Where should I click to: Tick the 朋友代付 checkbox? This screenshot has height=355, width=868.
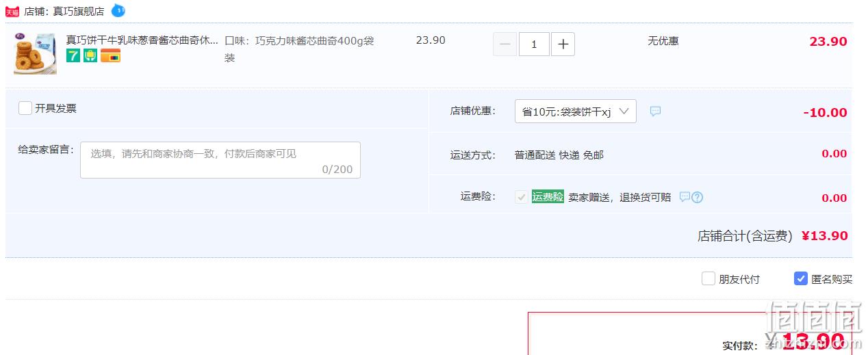(709, 278)
